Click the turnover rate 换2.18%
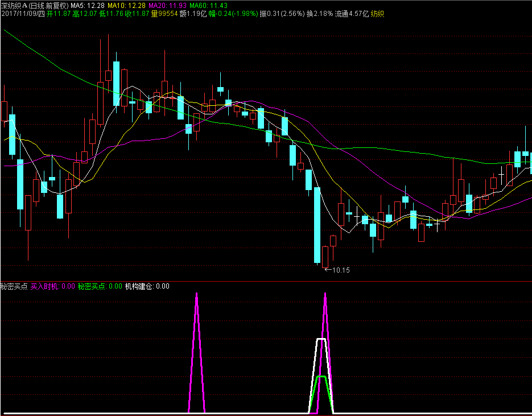Screen dimensions: 532x416 [x=320, y=14]
